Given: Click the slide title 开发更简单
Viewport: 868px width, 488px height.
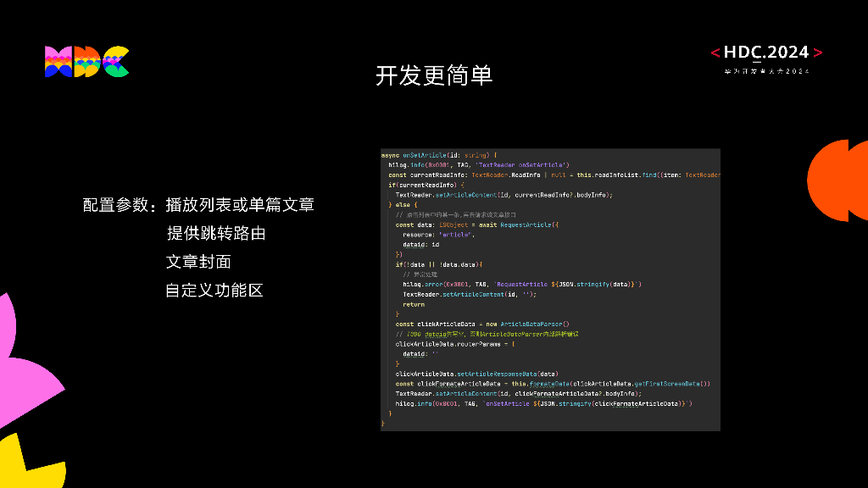Looking at the screenshot, I should coord(434,75).
